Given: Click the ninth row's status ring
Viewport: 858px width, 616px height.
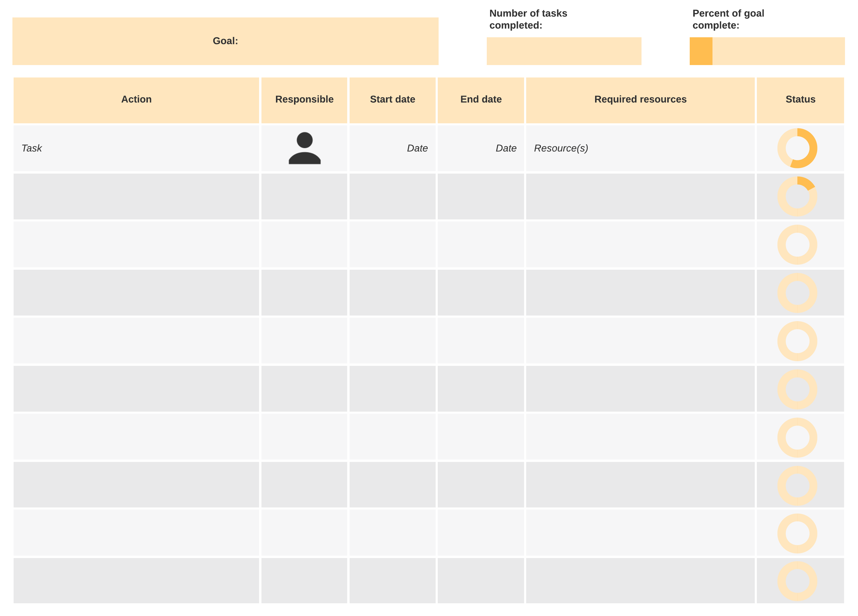Looking at the screenshot, I should click(797, 533).
